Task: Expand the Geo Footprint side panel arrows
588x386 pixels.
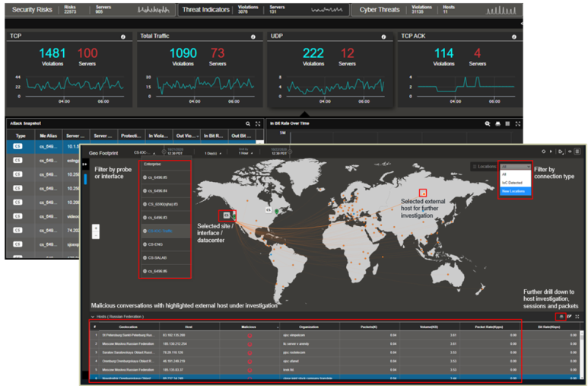Action: point(84,164)
